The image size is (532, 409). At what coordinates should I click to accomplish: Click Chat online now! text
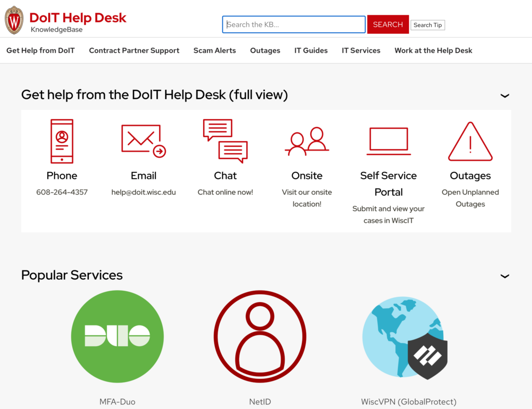pos(225,192)
